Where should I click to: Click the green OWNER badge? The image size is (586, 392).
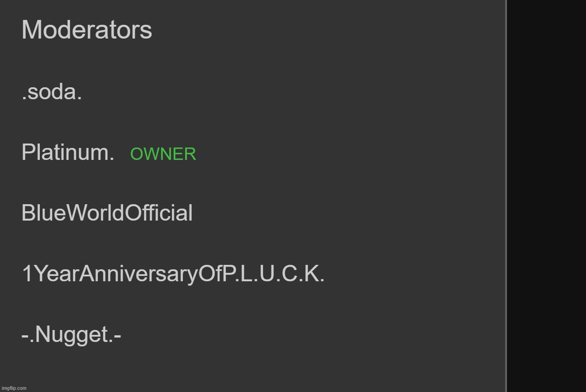(163, 154)
